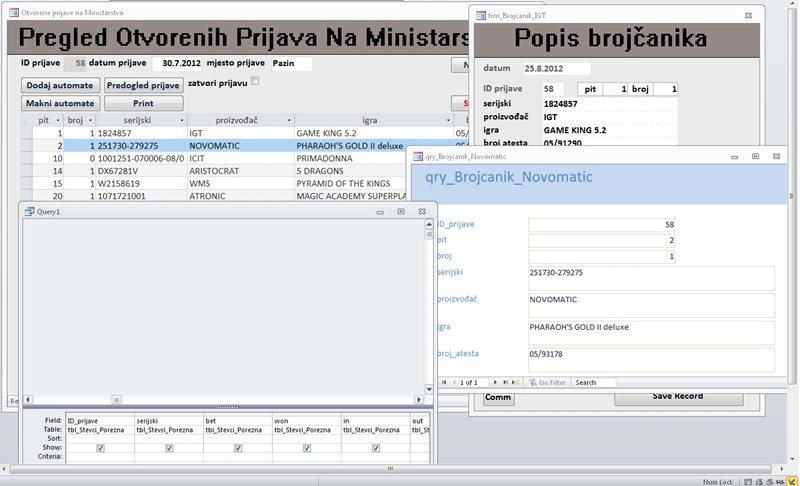Click main workspace horizontal scrollbar thumb

point(390,469)
